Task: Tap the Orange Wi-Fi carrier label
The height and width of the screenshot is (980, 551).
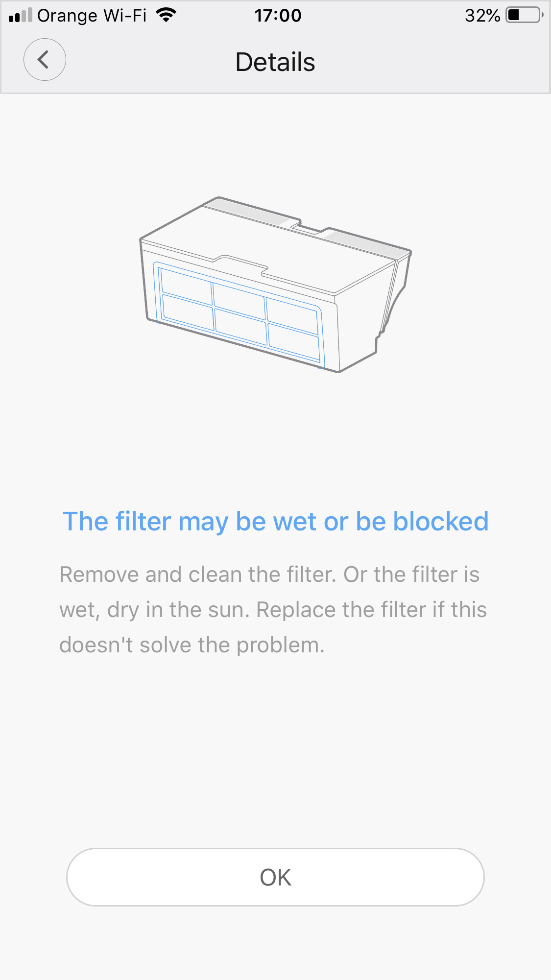Action: click(x=92, y=16)
